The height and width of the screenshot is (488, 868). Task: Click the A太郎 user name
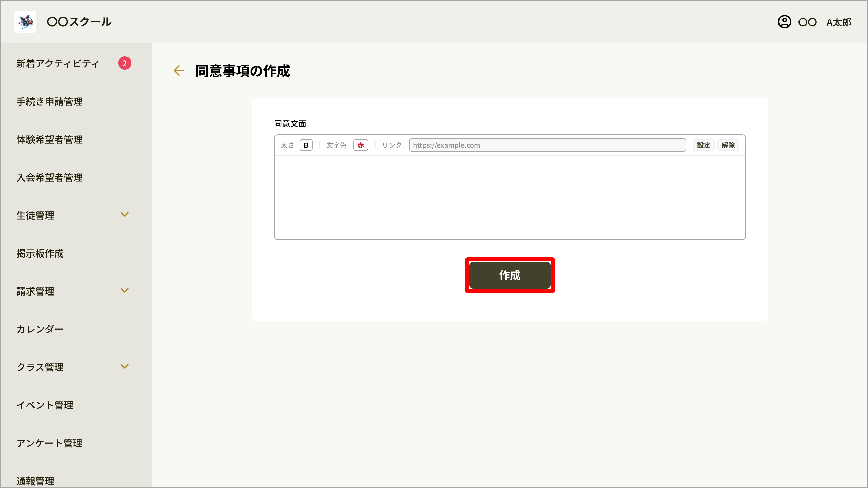(x=839, y=22)
